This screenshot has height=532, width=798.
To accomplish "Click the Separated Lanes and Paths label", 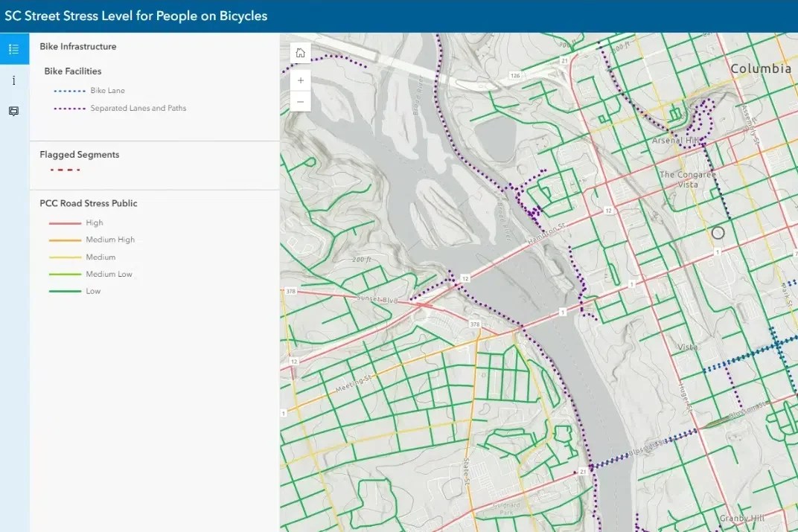I will click(138, 109).
